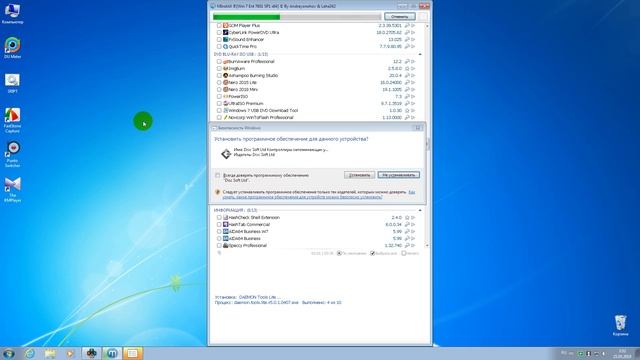Click star icon in Windows 7 USB DVD Download Tool row
This screenshot has height=360, width=640.
[x=407, y=111]
